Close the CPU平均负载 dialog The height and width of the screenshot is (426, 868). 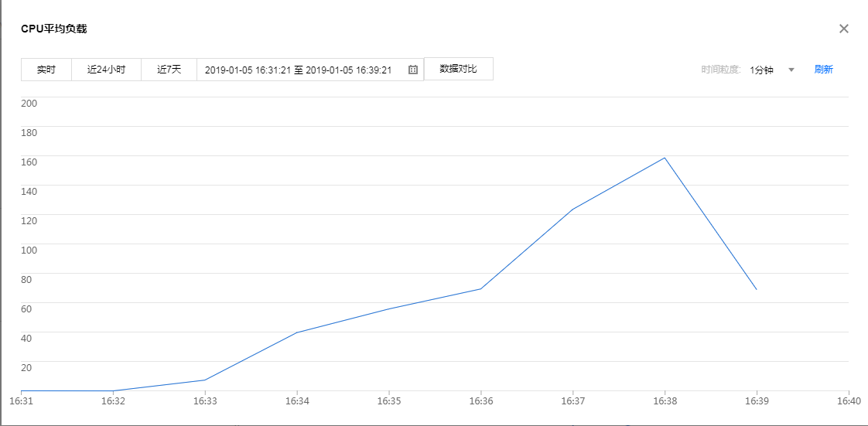[x=844, y=29]
